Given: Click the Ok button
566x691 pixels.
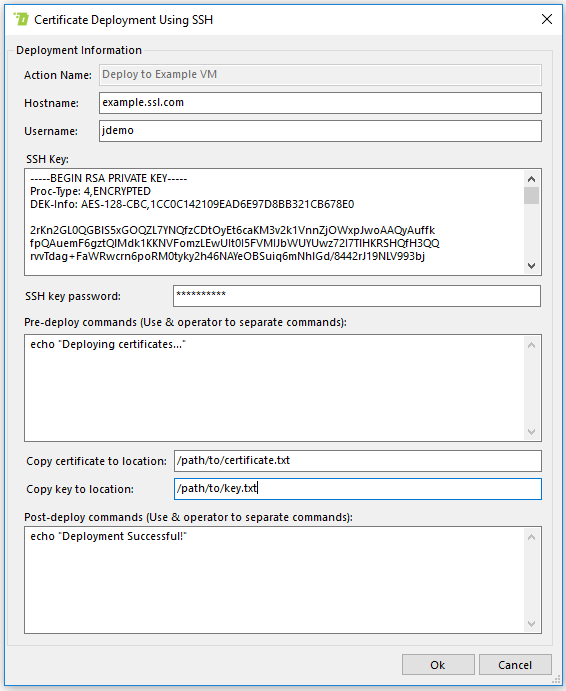Looking at the screenshot, I should coord(438,665).
